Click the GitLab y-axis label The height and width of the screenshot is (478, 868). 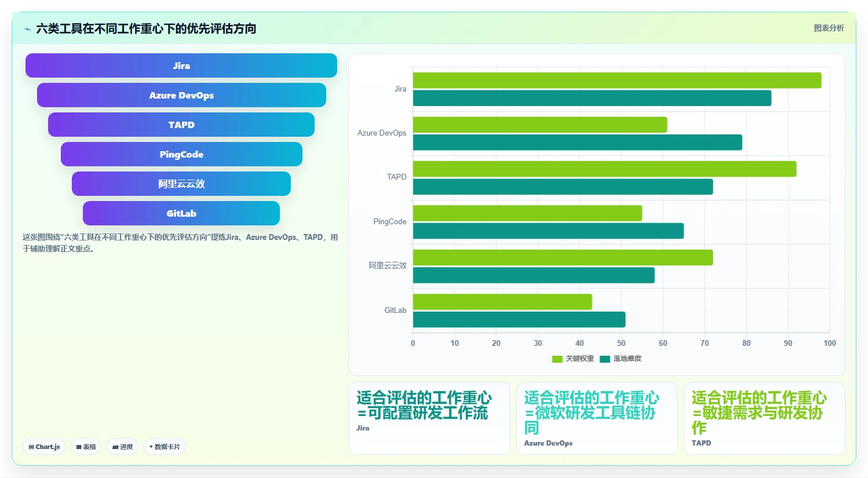pos(396,311)
